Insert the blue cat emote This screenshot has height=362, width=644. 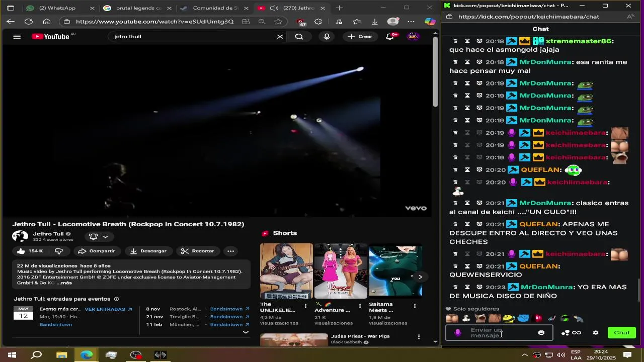click(x=523, y=318)
